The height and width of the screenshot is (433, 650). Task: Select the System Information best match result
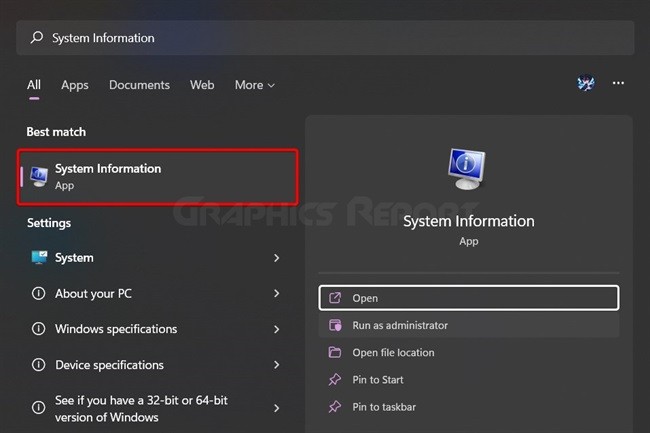pyautogui.click(x=158, y=177)
